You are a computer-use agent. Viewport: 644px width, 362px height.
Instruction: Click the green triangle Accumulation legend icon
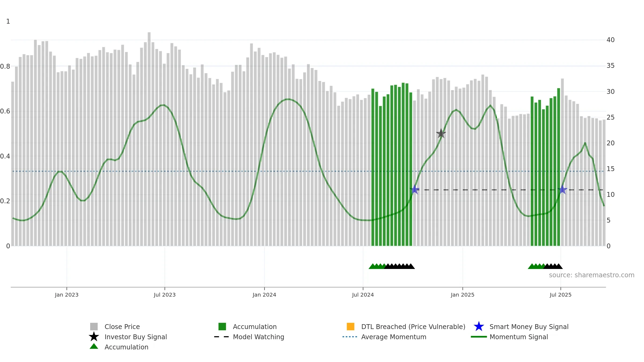click(94, 346)
